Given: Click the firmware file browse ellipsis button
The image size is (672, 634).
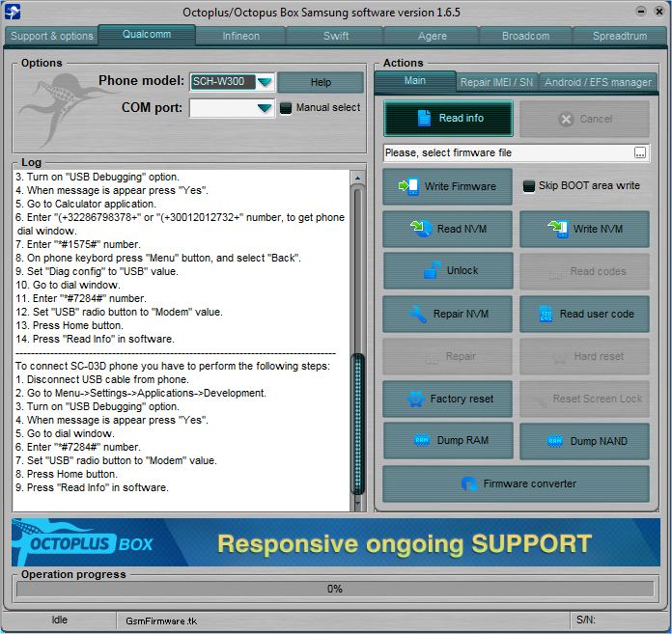Looking at the screenshot, I should point(640,152).
